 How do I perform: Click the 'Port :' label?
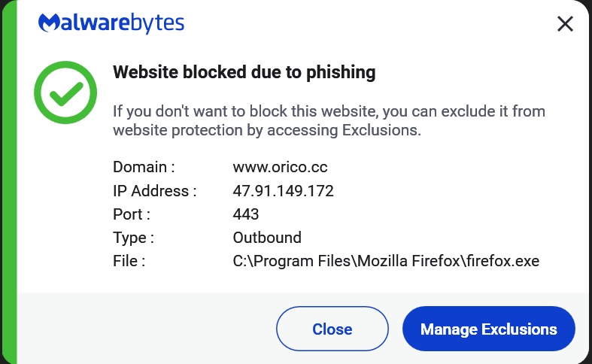click(x=132, y=214)
